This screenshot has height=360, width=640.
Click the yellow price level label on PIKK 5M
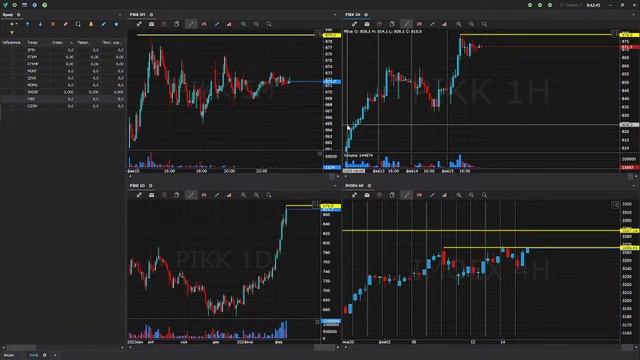pyautogui.click(x=332, y=36)
